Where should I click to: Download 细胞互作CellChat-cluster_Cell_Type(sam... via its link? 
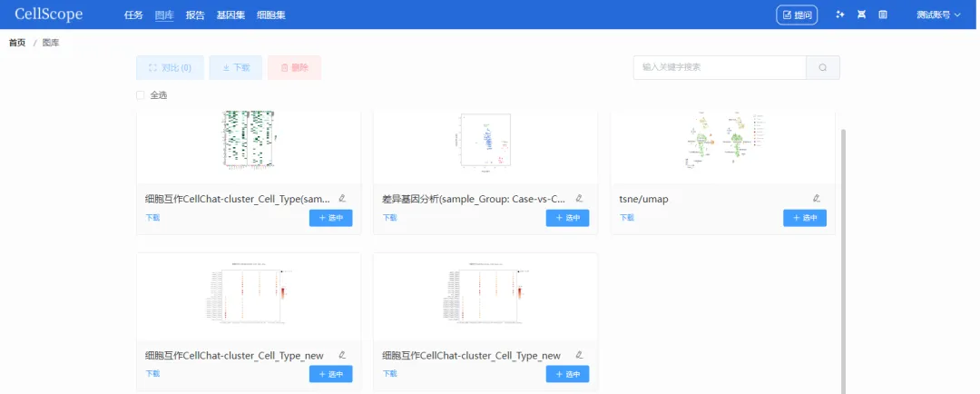click(153, 218)
